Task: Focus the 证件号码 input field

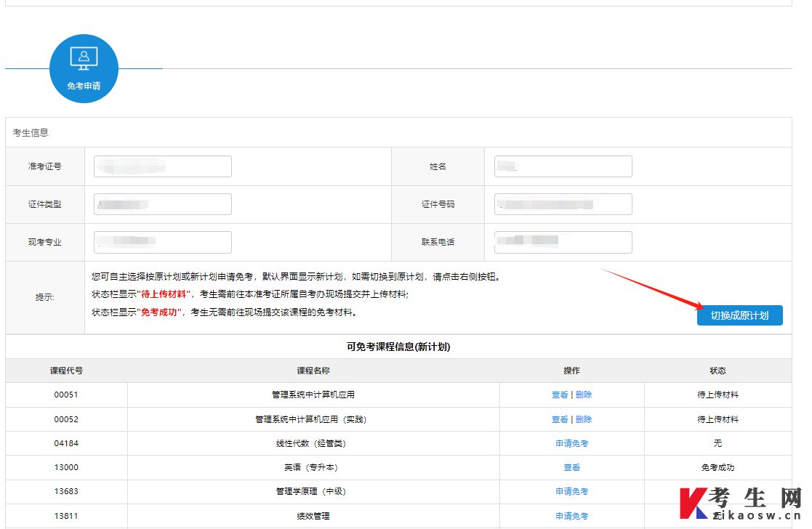Action: pyautogui.click(x=563, y=204)
